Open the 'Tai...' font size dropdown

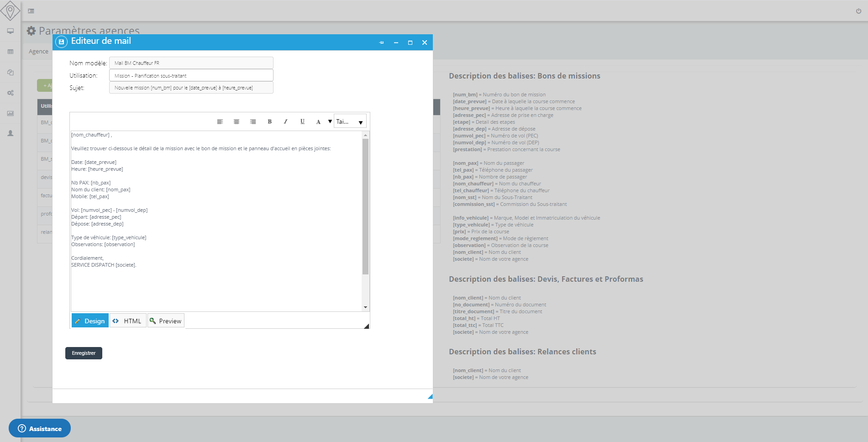pos(350,121)
